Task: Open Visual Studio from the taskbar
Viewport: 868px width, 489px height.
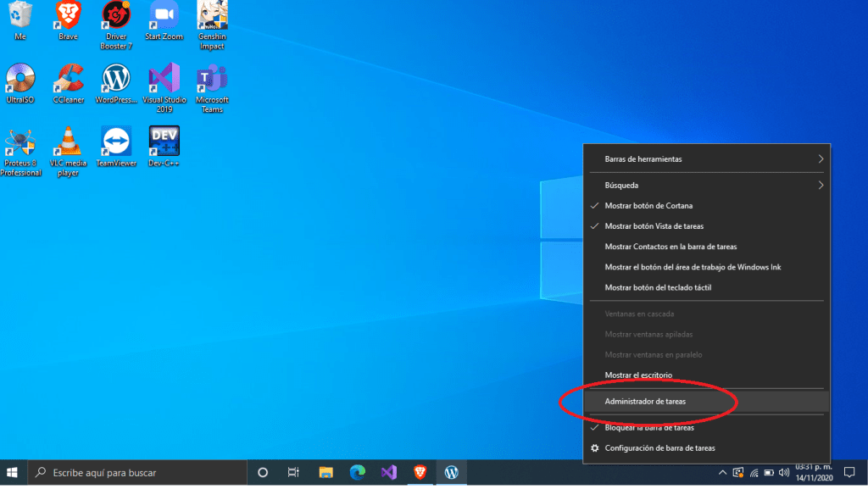Action: click(388, 472)
